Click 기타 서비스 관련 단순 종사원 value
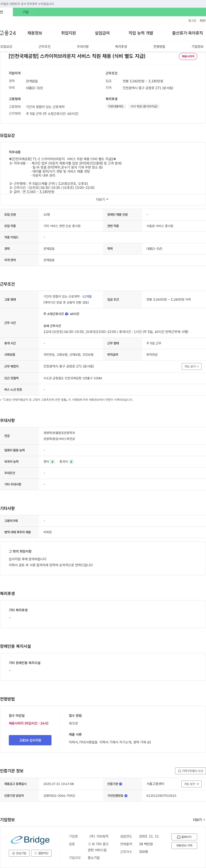Screen dimensions: 206x868 [62, 226]
